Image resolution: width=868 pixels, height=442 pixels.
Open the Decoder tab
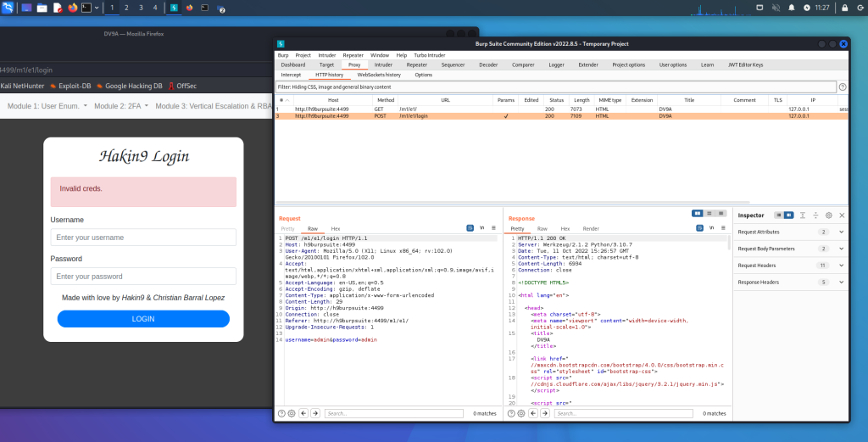pos(488,64)
